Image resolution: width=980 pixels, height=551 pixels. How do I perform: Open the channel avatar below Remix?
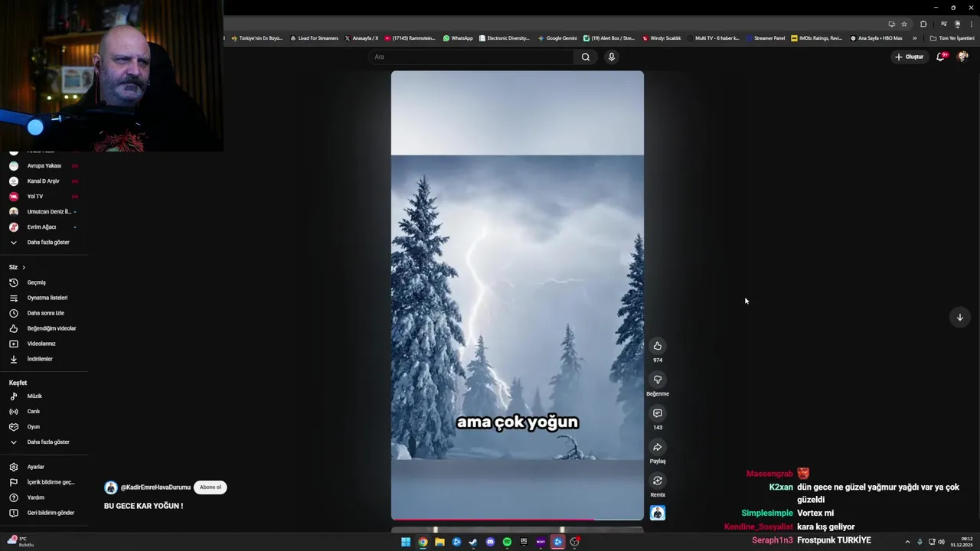657,513
